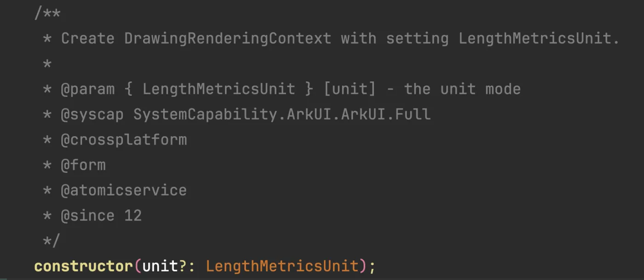
Task: Click SystemCapability.ArkUI.ArkUI.Full text
Action: click(282, 114)
